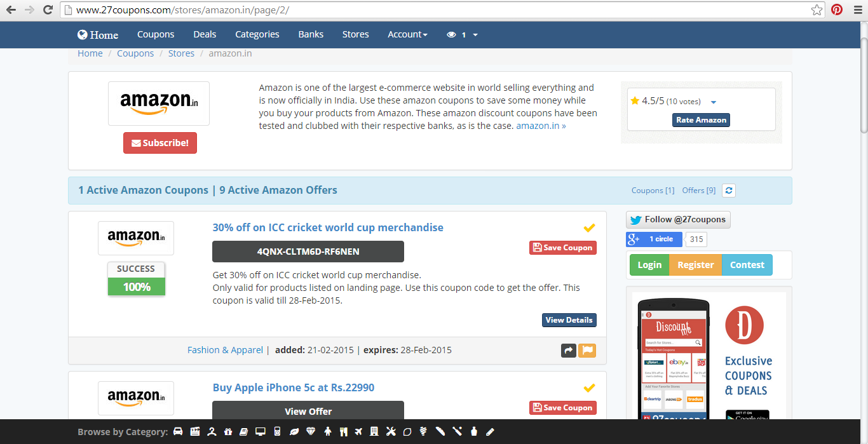Open the Stores menu item

(x=355, y=34)
